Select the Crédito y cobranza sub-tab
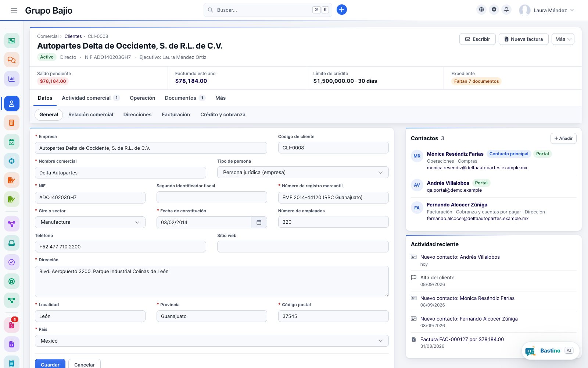 (x=223, y=114)
